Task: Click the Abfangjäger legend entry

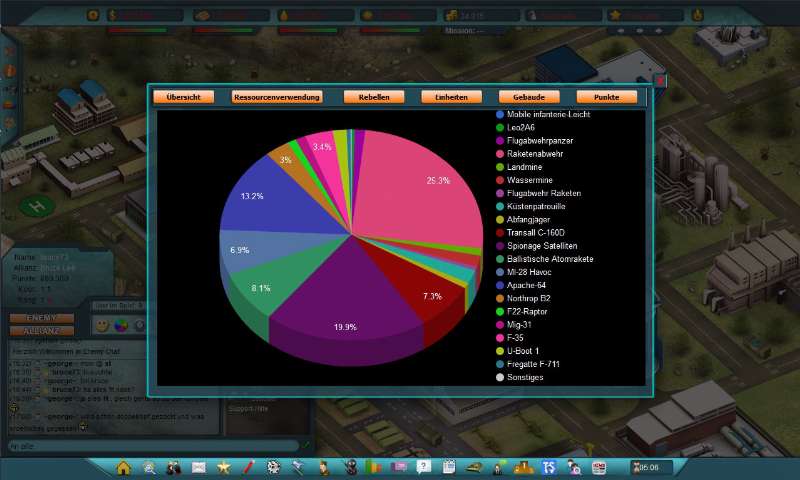Action: point(523,219)
